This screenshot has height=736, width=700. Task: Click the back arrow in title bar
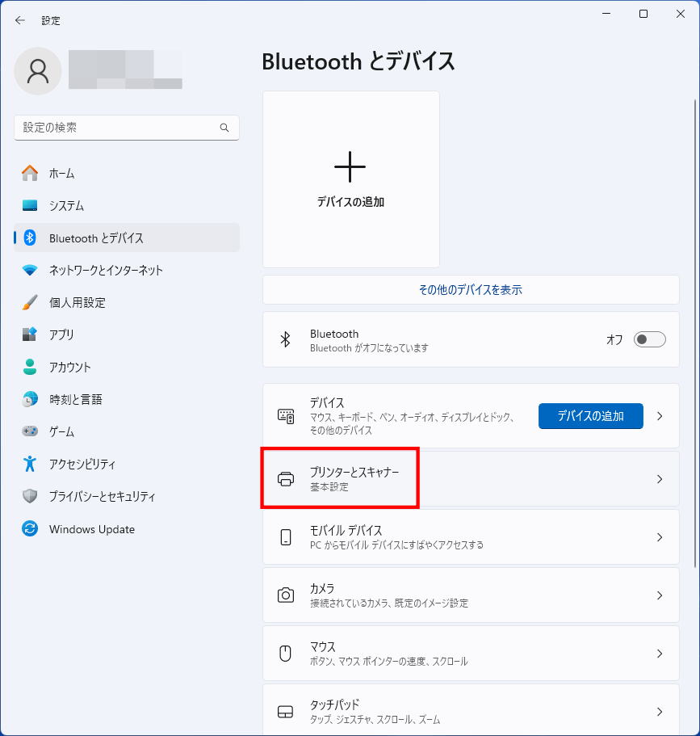(x=20, y=20)
